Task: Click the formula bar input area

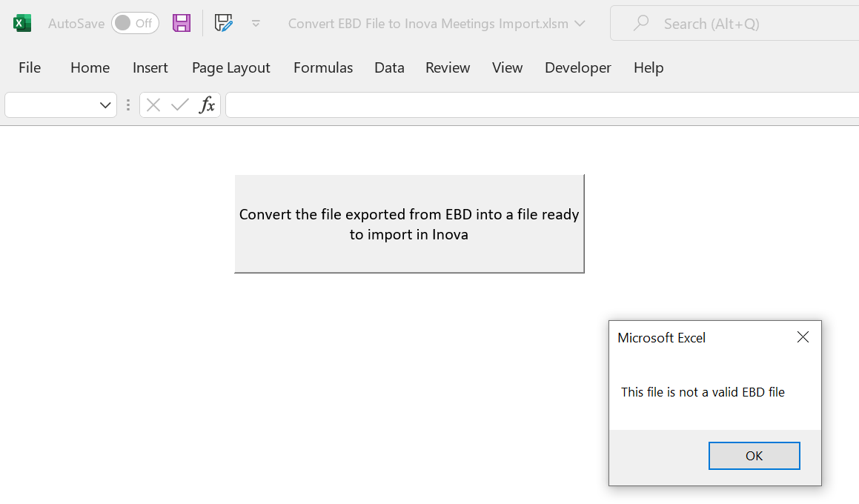Action: click(x=543, y=105)
